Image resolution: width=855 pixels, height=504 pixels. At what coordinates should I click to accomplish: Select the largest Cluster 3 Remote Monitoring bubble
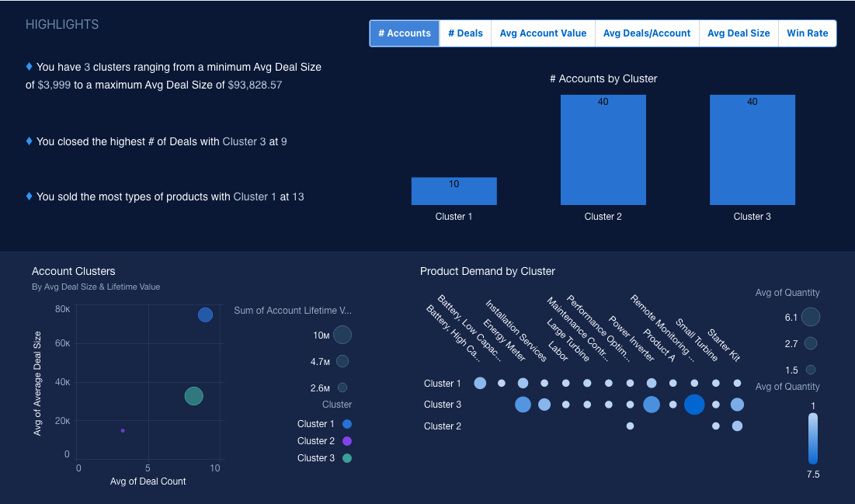[694, 404]
